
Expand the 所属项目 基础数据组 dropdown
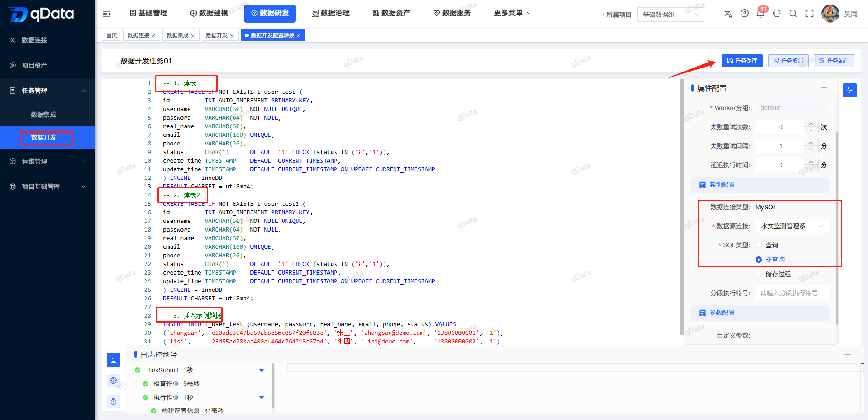pyautogui.click(x=671, y=14)
